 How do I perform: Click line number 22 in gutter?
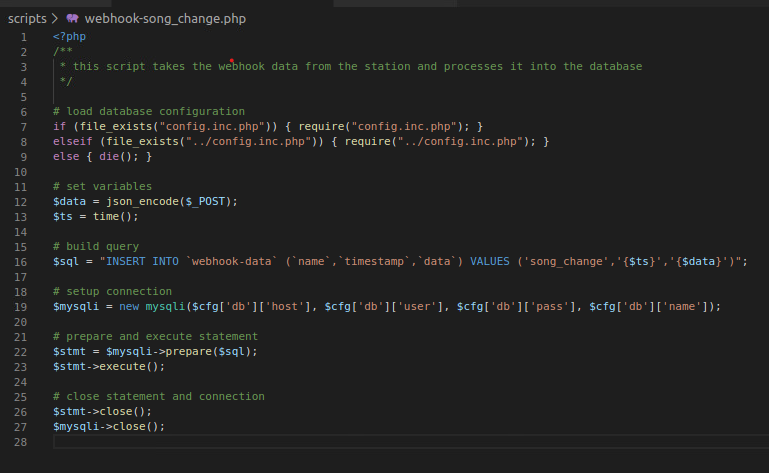coord(21,352)
